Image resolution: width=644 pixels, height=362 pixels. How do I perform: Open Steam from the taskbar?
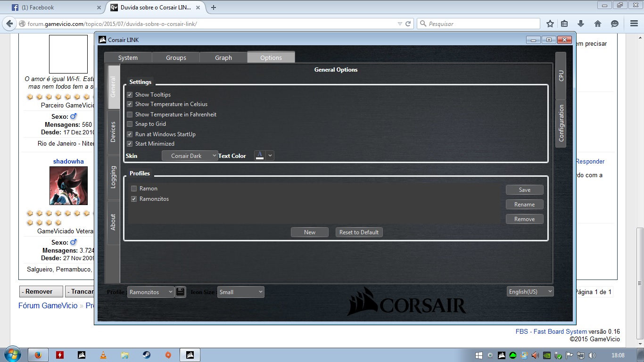(x=147, y=355)
